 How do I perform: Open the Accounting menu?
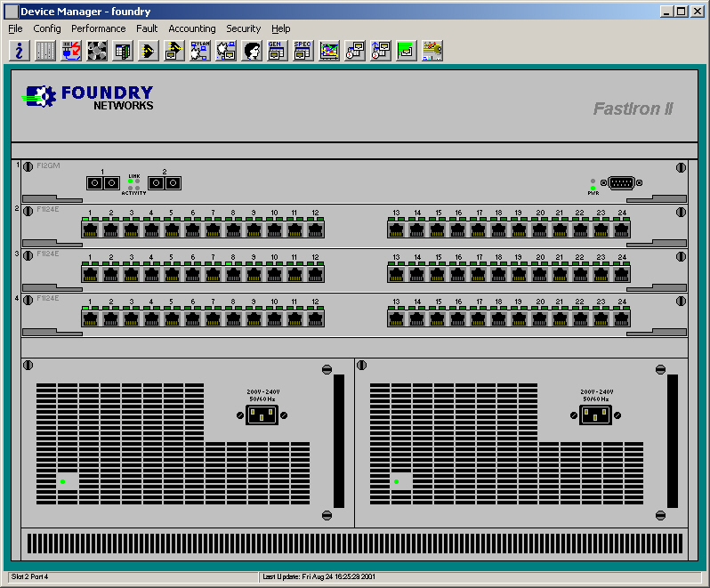point(192,28)
